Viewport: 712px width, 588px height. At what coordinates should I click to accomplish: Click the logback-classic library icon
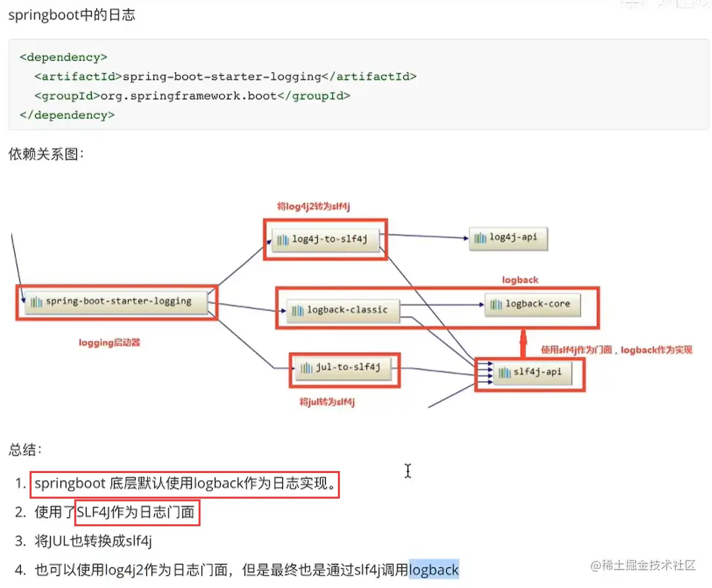[x=298, y=311]
